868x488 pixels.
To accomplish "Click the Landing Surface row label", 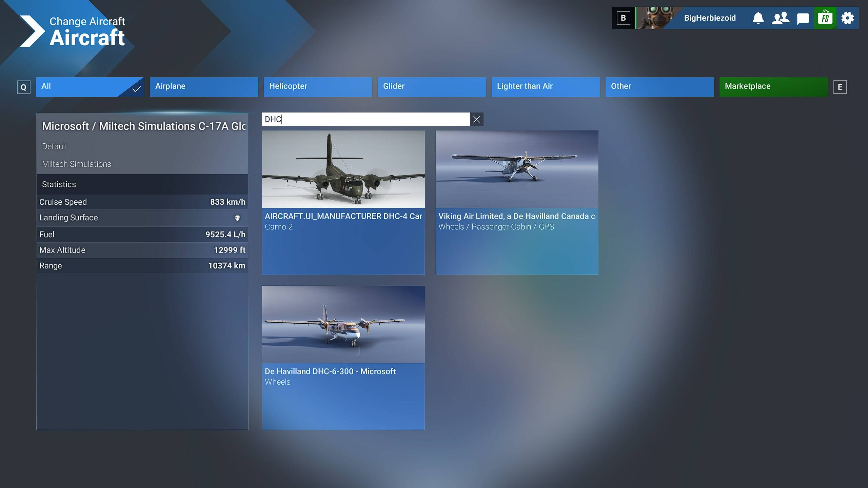I will point(68,218).
